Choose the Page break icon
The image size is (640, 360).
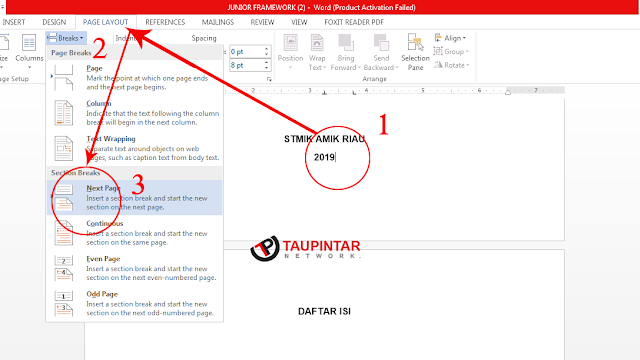[x=64, y=78]
